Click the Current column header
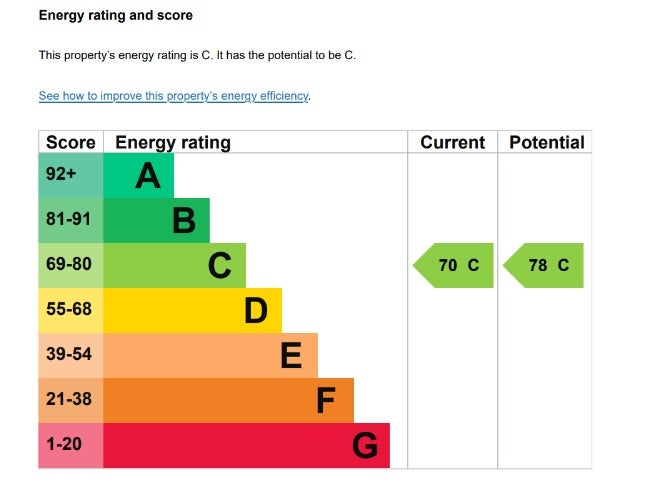Viewport: 662px width, 490px height. (452, 142)
